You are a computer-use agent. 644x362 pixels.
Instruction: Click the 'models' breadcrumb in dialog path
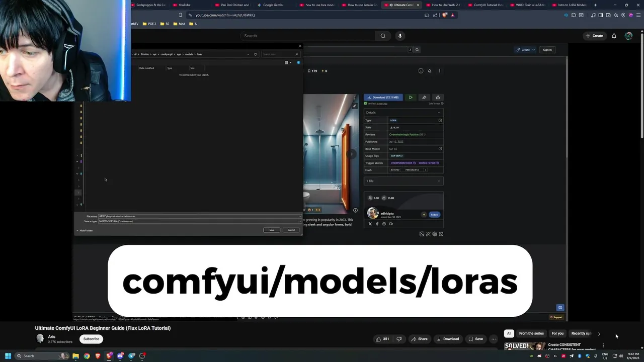[189, 54]
